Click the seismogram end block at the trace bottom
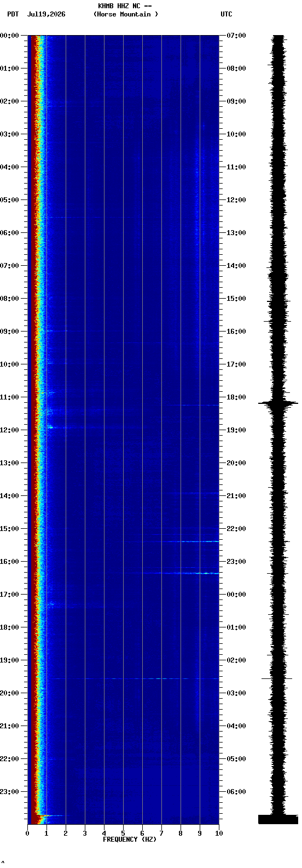Viewport: 302px width, 868px height. coord(278,819)
